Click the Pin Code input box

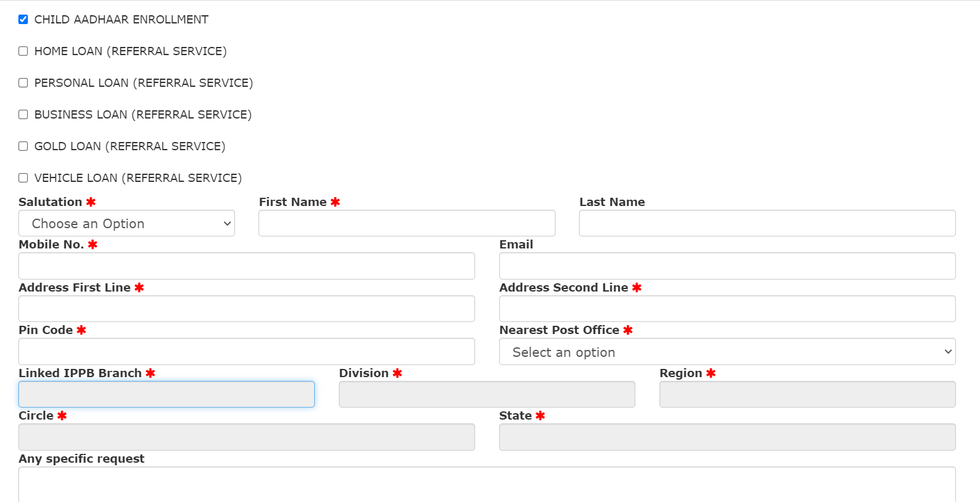pyautogui.click(x=246, y=352)
